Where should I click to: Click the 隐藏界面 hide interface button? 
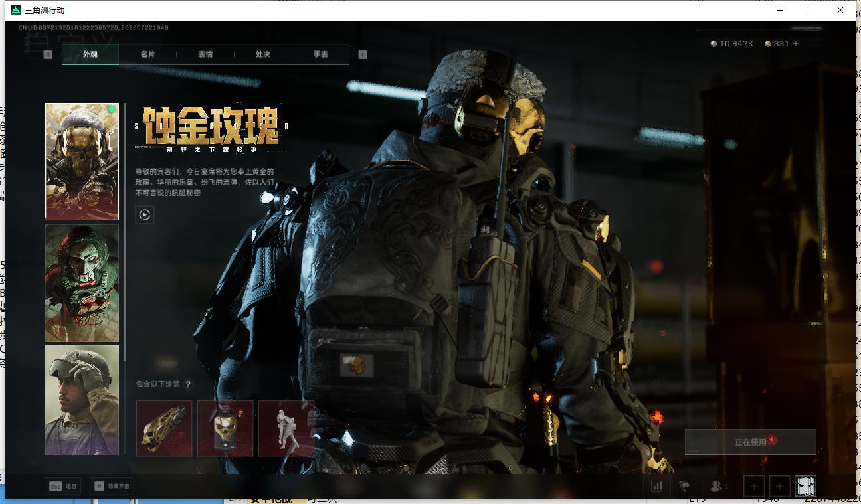tap(112, 486)
